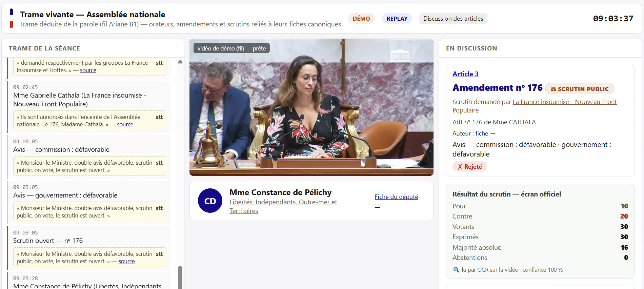Click the REPLAY badge
Viewport: 644px width, 289px height.
397,19
